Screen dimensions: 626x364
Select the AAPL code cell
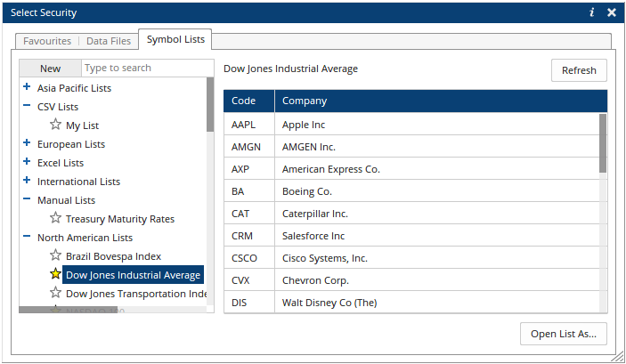pyautogui.click(x=249, y=125)
